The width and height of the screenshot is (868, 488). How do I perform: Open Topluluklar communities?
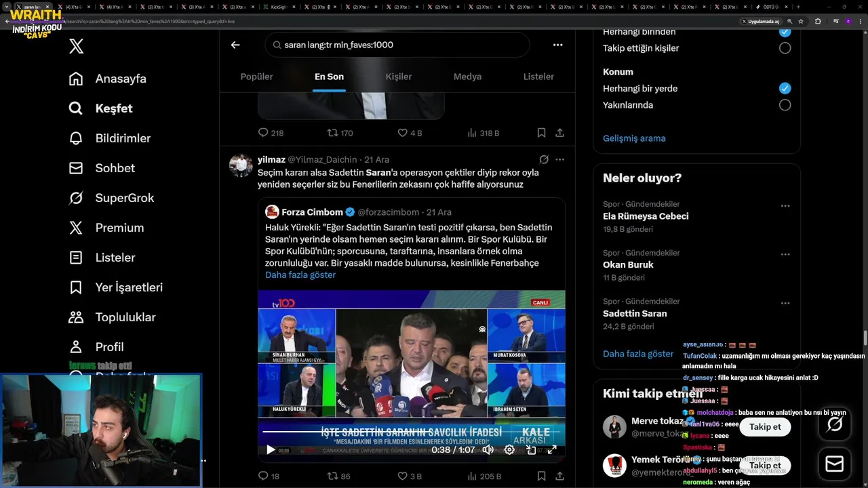click(x=112, y=317)
